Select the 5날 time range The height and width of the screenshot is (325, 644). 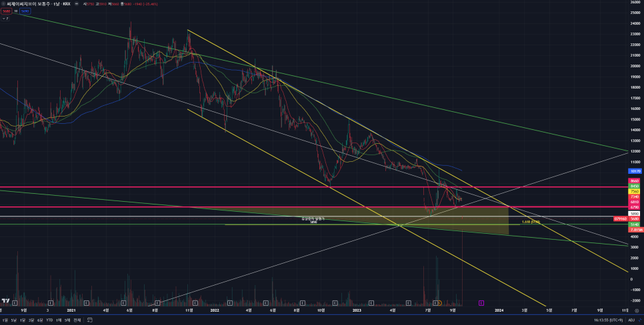[14, 320]
